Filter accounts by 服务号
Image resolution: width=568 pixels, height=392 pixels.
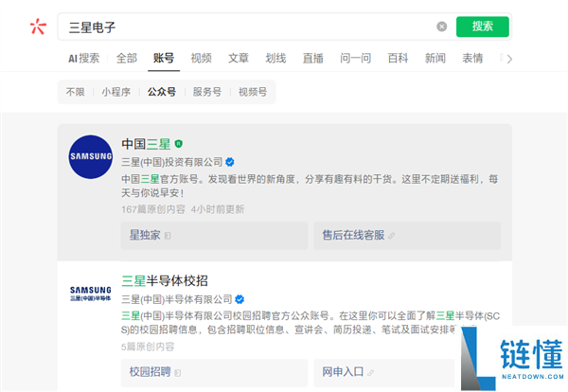coord(206,92)
